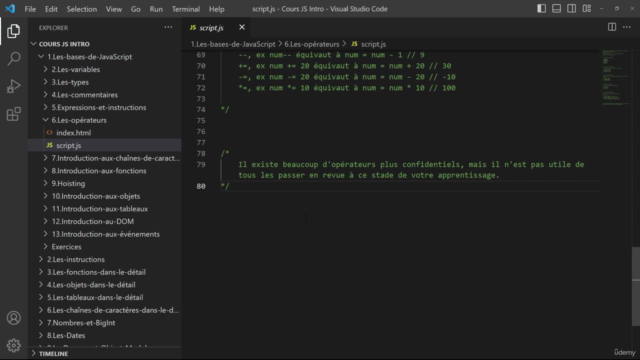
Task: Open the File menu
Action: pos(30,9)
